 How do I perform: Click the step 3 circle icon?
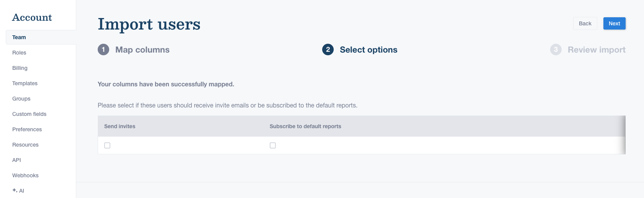point(556,49)
